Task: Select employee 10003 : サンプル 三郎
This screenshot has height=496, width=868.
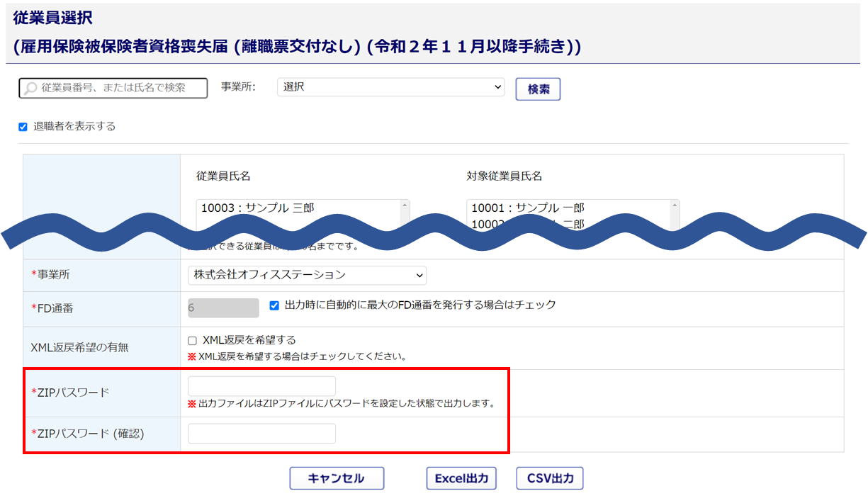Action: tap(258, 208)
